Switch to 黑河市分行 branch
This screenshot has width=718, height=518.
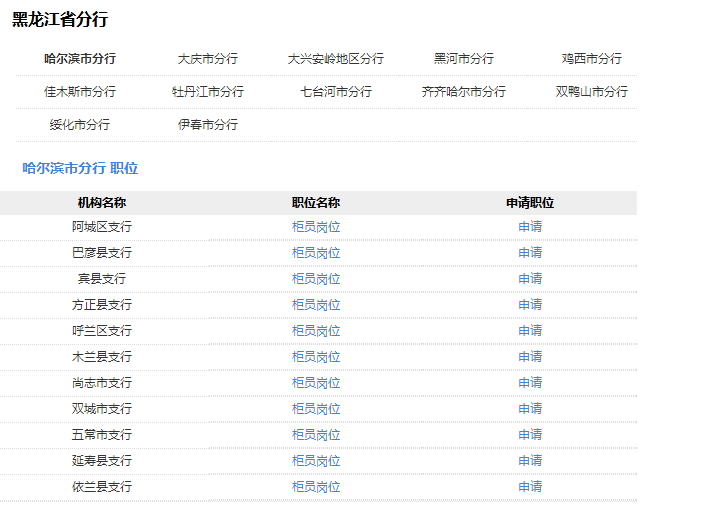tap(463, 59)
